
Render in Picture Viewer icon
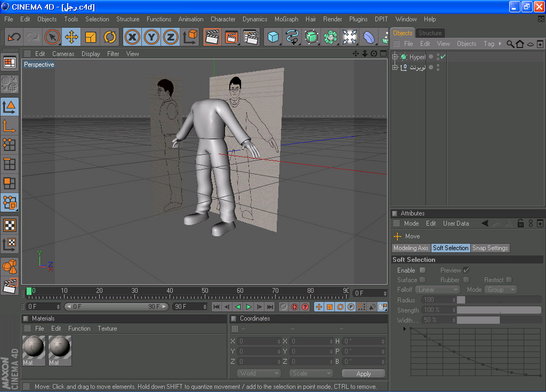(x=231, y=37)
